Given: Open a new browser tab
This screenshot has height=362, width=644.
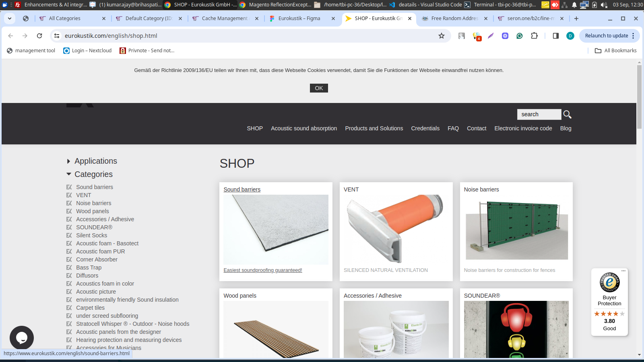Looking at the screenshot, I should 576,19.
